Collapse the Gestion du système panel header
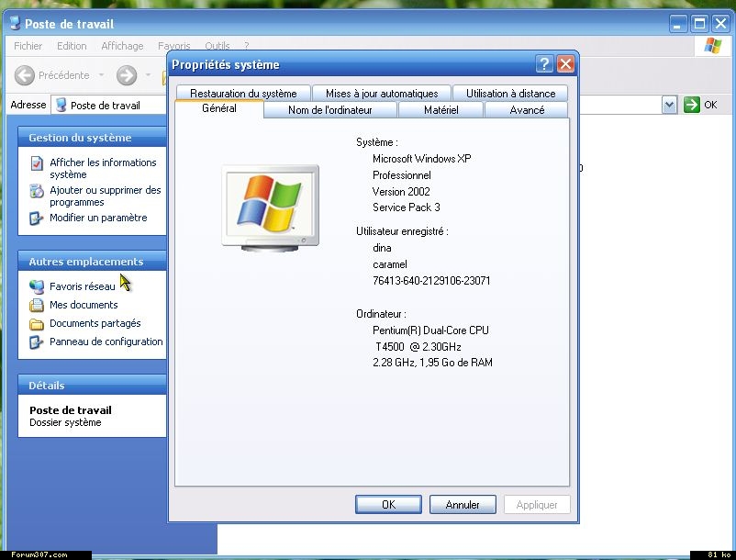 (x=92, y=138)
